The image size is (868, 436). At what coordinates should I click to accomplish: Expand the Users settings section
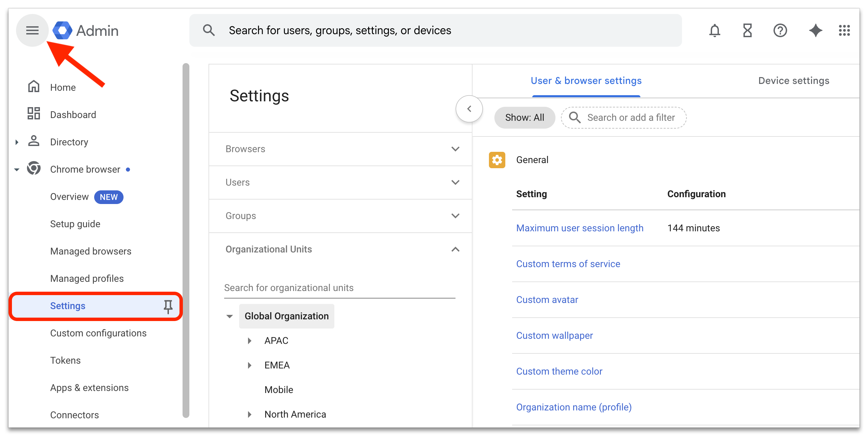[x=455, y=182]
